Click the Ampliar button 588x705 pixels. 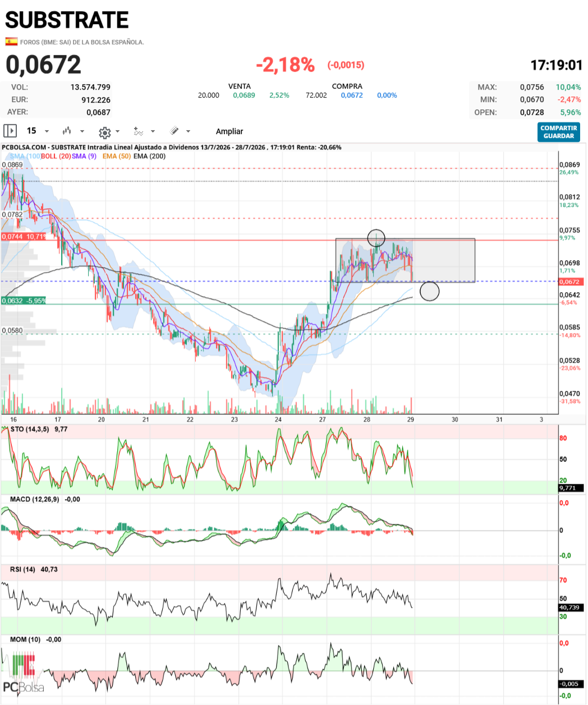point(229,131)
